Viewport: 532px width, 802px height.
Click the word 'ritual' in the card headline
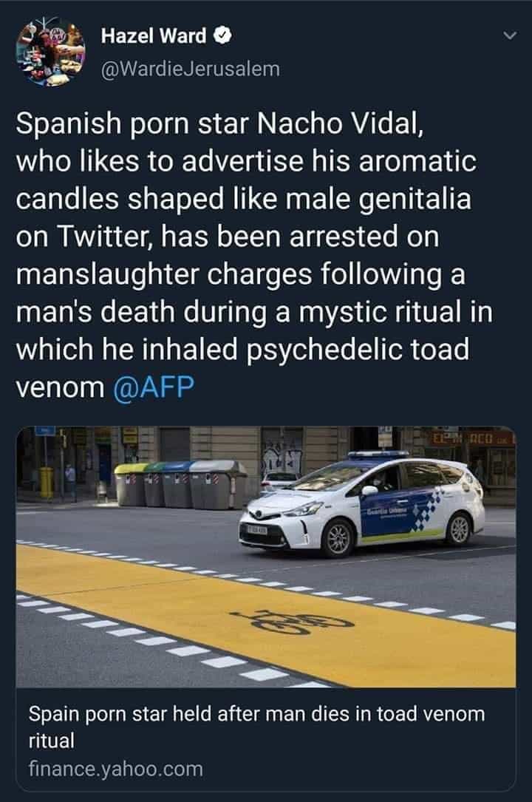tap(52, 740)
